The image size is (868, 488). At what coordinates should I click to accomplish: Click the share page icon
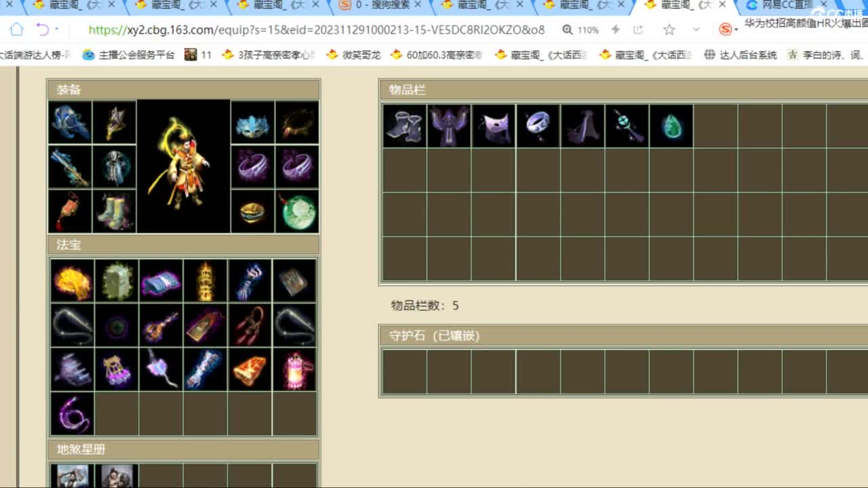click(638, 30)
